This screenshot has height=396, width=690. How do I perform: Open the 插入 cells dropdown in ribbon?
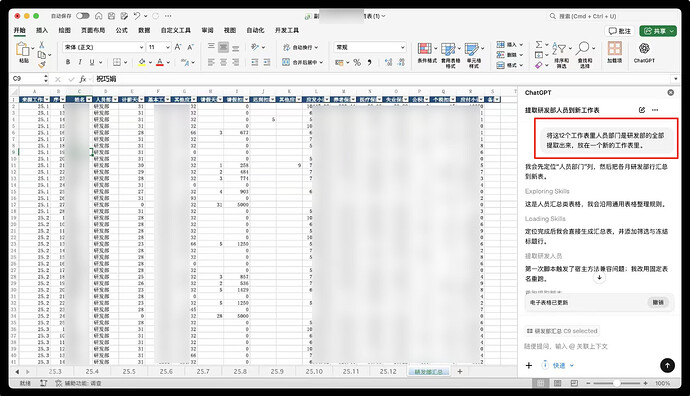[510, 45]
